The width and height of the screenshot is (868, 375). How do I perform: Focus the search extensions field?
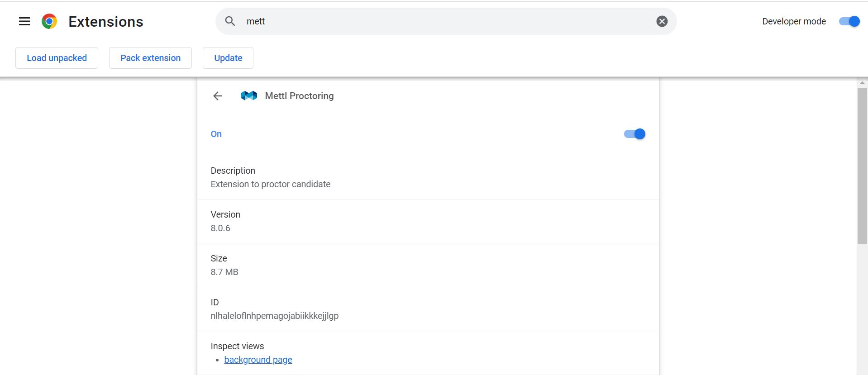[448, 21]
